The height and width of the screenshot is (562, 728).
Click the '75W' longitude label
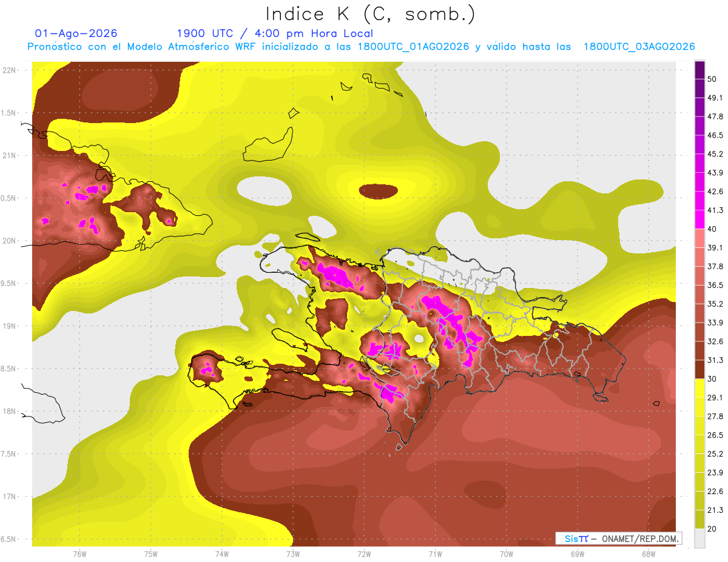tap(150, 554)
